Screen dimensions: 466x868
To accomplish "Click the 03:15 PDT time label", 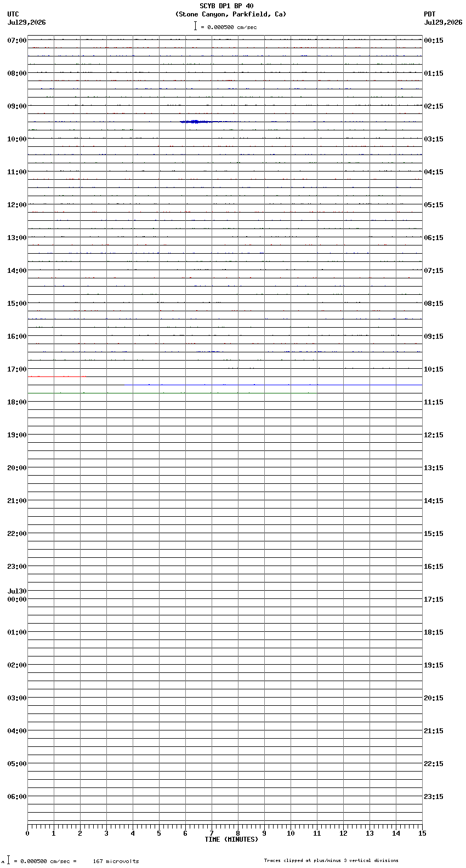I will pyautogui.click(x=434, y=139).
